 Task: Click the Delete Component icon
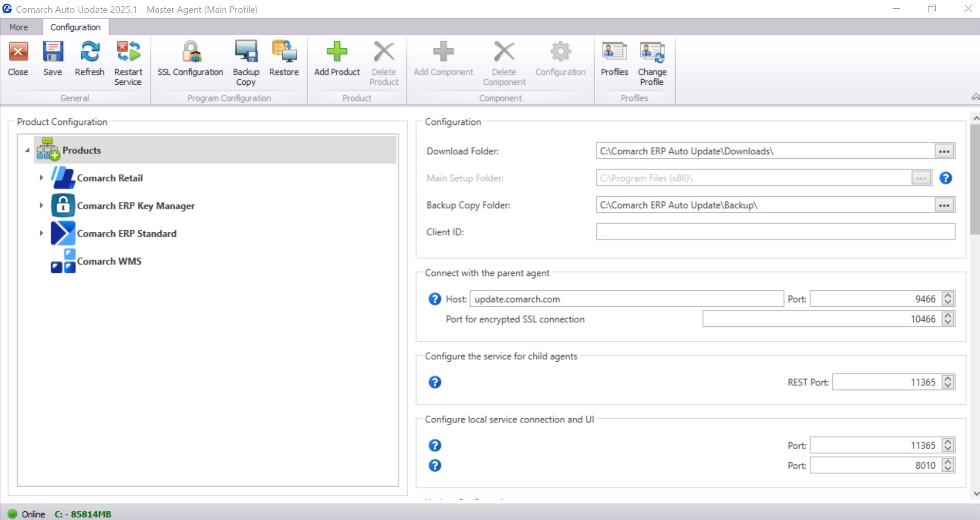tap(504, 52)
